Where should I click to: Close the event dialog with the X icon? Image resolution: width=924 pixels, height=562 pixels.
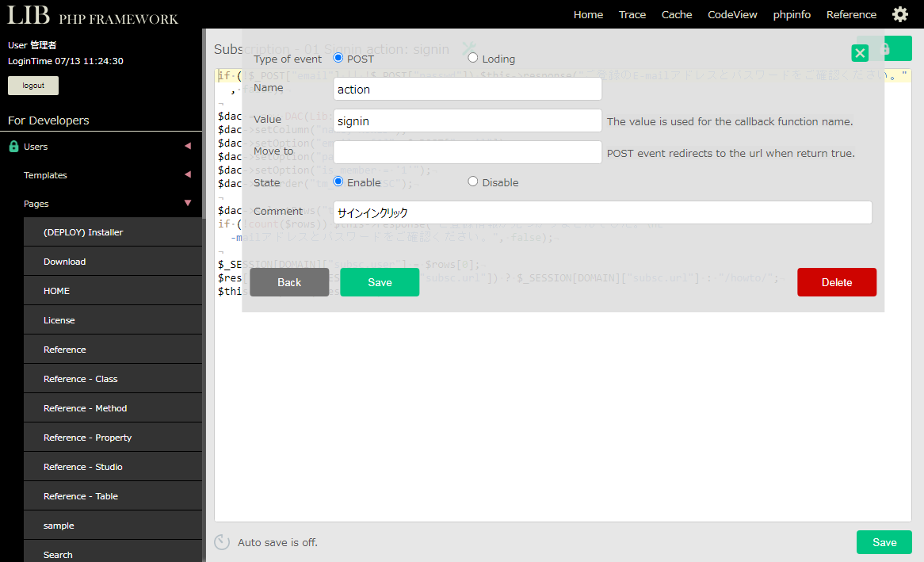860,53
